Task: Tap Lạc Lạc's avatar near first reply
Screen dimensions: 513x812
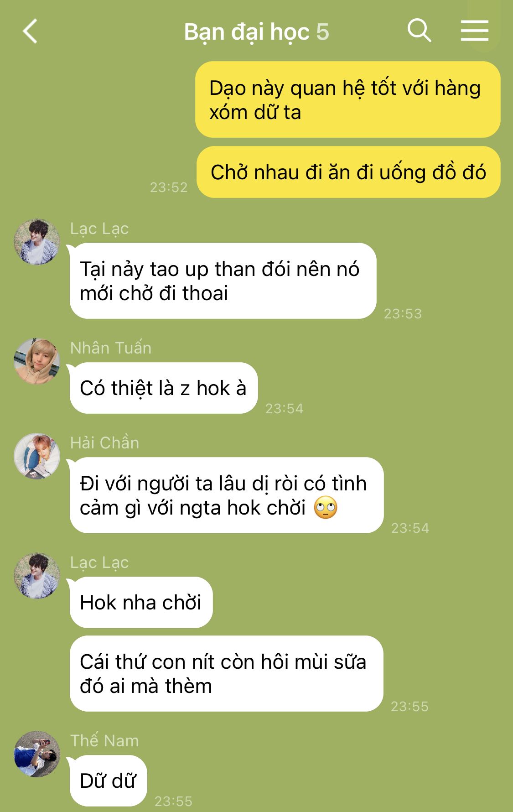Action: tap(37, 241)
